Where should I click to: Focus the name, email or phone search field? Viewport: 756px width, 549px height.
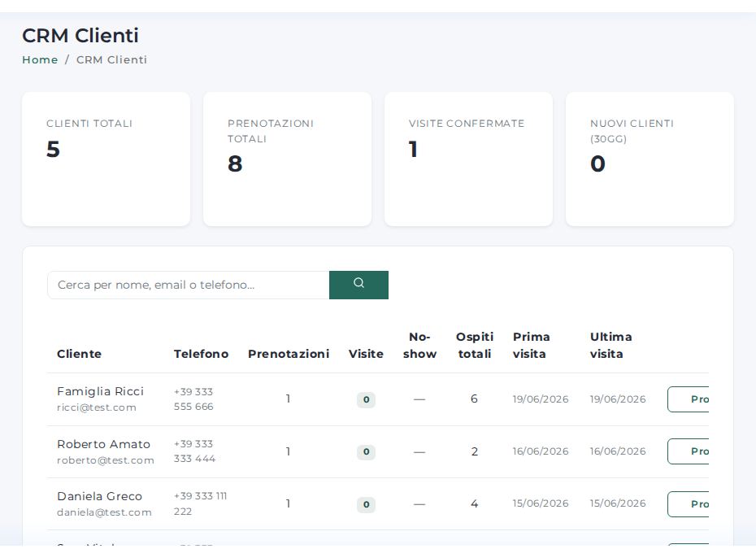coord(189,285)
